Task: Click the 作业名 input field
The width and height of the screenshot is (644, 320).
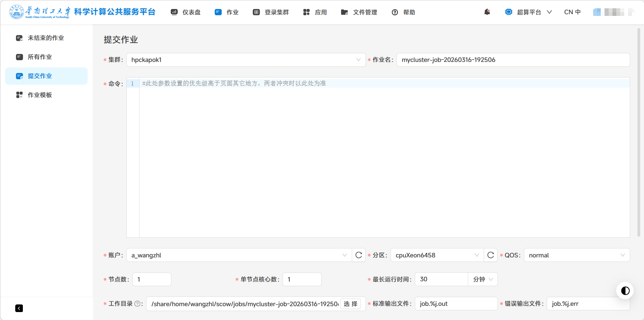Action: (x=513, y=60)
